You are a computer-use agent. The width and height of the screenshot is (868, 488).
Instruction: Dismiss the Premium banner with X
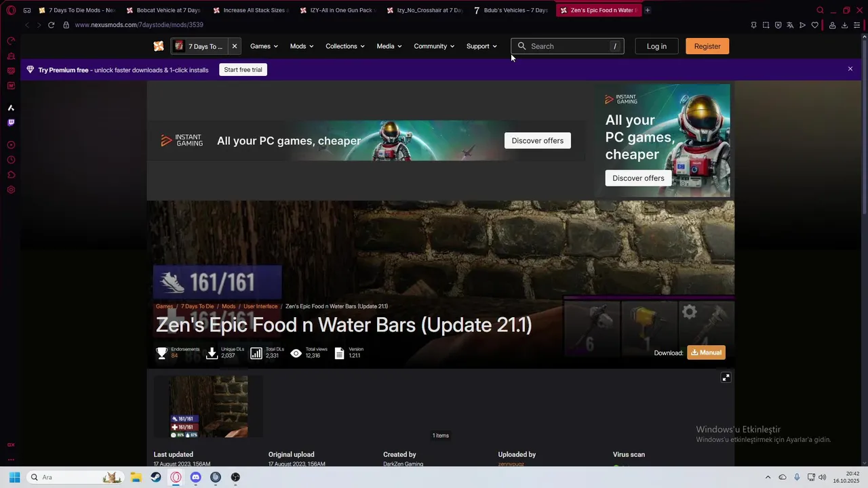[850, 69]
